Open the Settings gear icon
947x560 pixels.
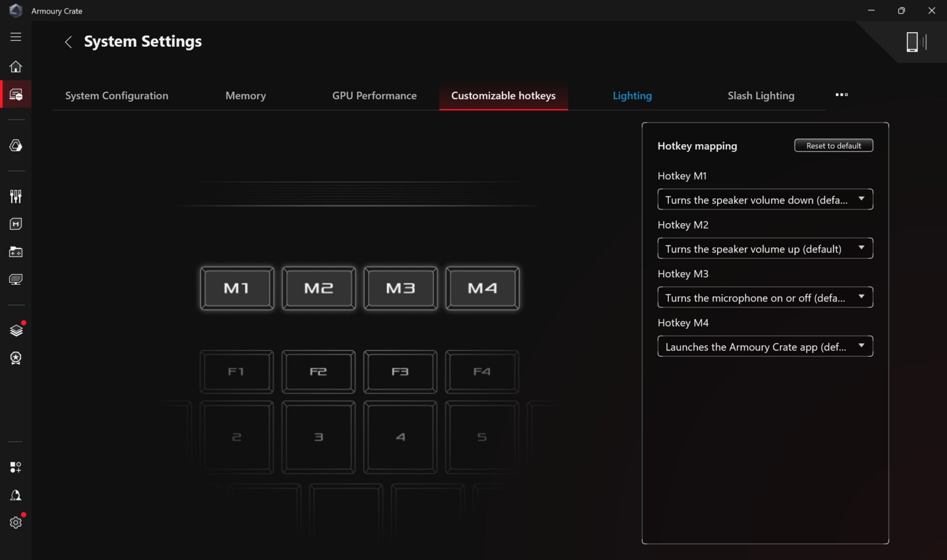[17, 522]
